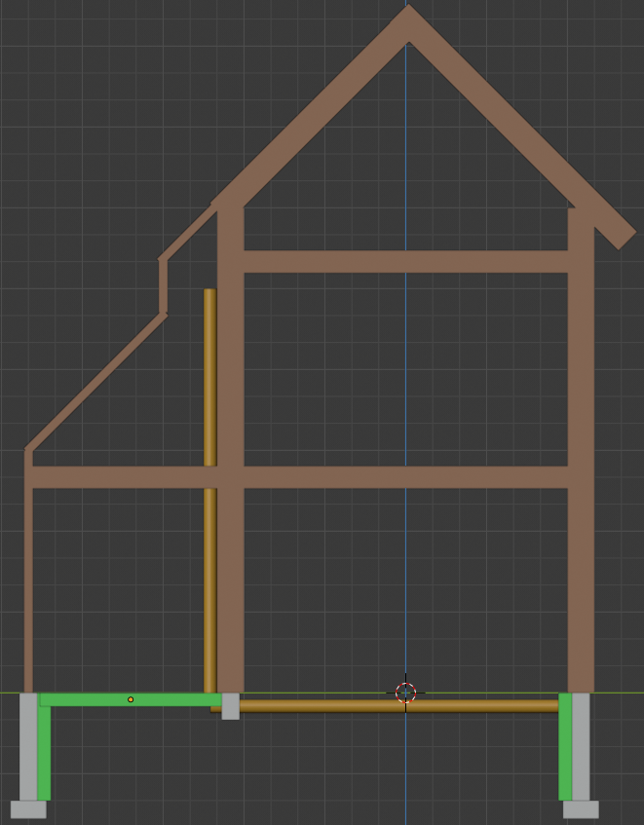644x825 pixels.
Task: Select the thin brown outer left wall
Action: click(28, 571)
